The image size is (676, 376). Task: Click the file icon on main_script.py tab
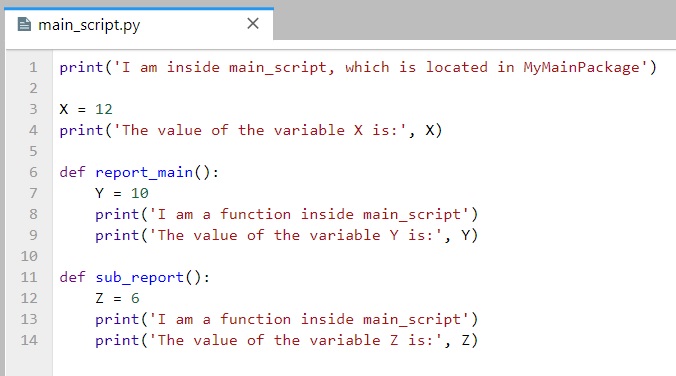pyautogui.click(x=25, y=24)
